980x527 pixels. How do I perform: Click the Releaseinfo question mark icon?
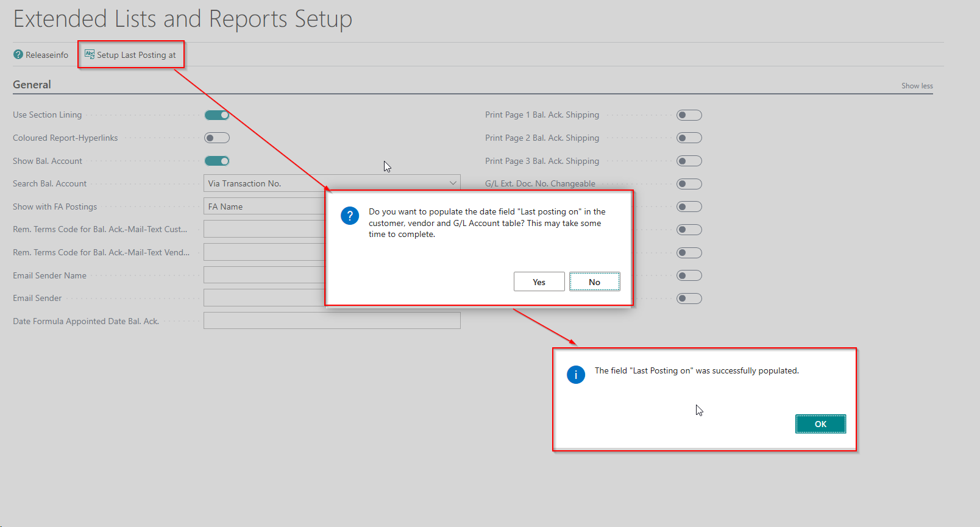click(x=18, y=55)
